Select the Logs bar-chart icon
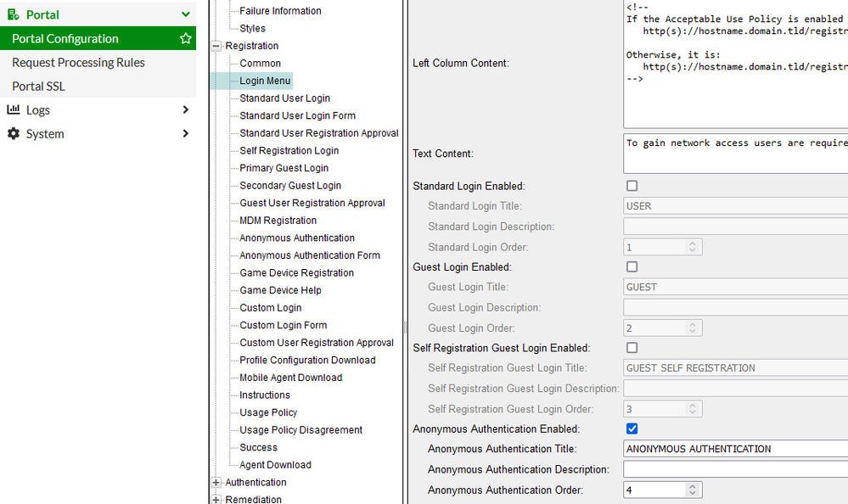The image size is (848, 504). pos(13,109)
